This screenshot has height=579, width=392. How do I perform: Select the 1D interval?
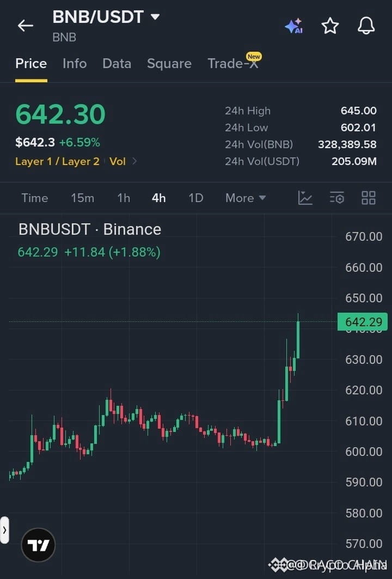tap(196, 198)
